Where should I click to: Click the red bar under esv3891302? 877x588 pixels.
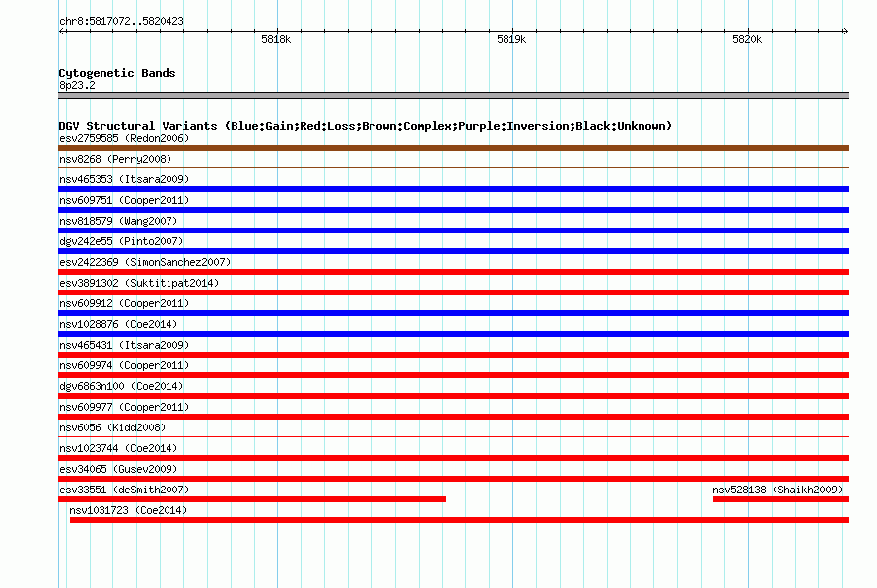point(453,293)
